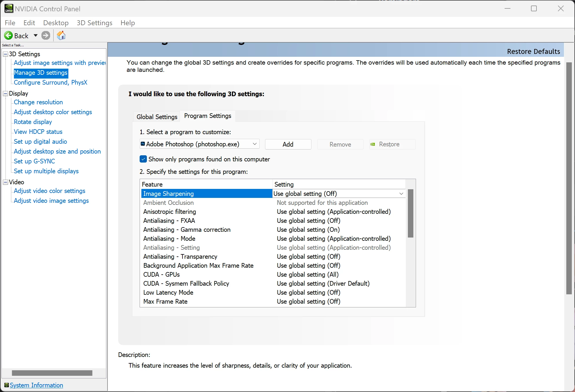Click Restore Defaults link
575x392 pixels.
click(x=533, y=52)
